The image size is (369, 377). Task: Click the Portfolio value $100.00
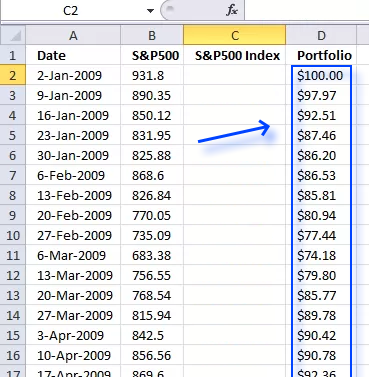pos(321,75)
